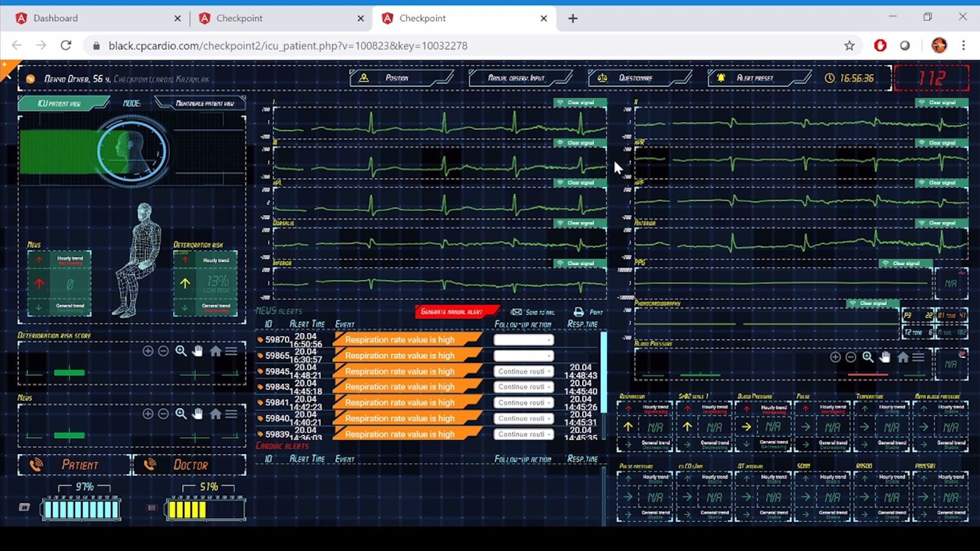Click pan hand tool on News chart
980x551 pixels.
197,414
